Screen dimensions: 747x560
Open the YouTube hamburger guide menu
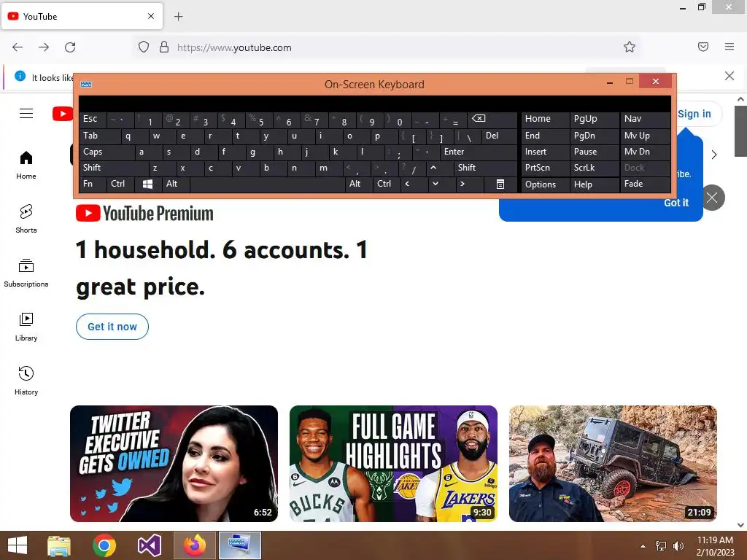pyautogui.click(x=26, y=113)
